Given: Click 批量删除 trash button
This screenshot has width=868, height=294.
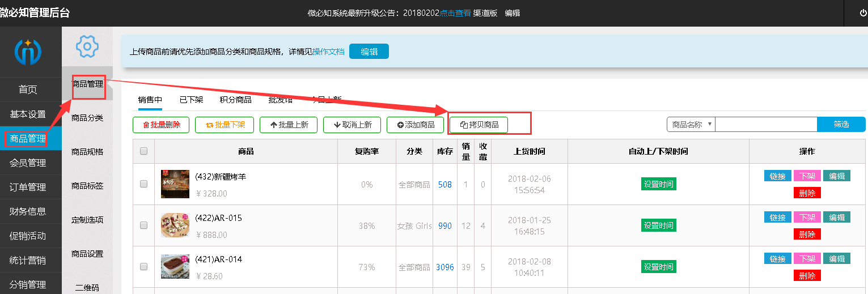Looking at the screenshot, I should pos(161,125).
